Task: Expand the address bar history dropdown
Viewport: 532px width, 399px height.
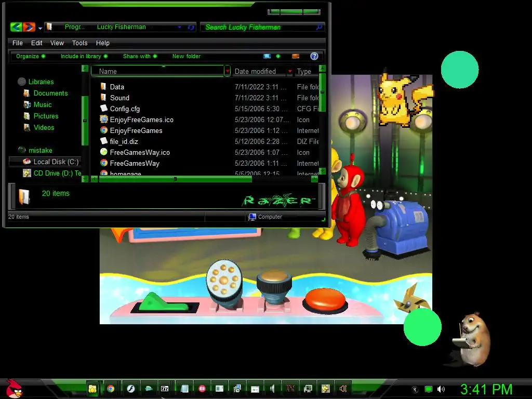Action: tap(179, 27)
